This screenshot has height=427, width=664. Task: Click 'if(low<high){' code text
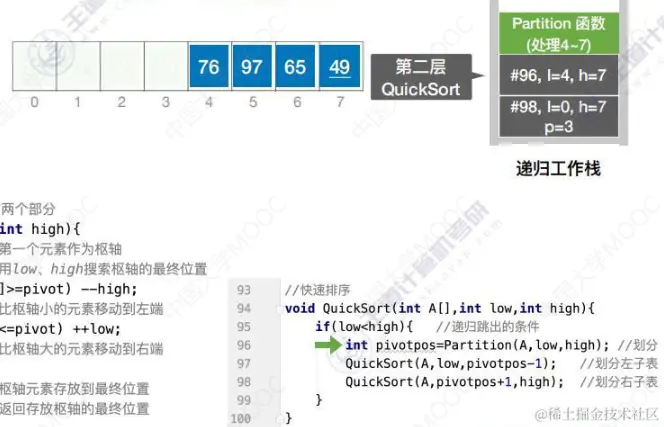(x=364, y=327)
